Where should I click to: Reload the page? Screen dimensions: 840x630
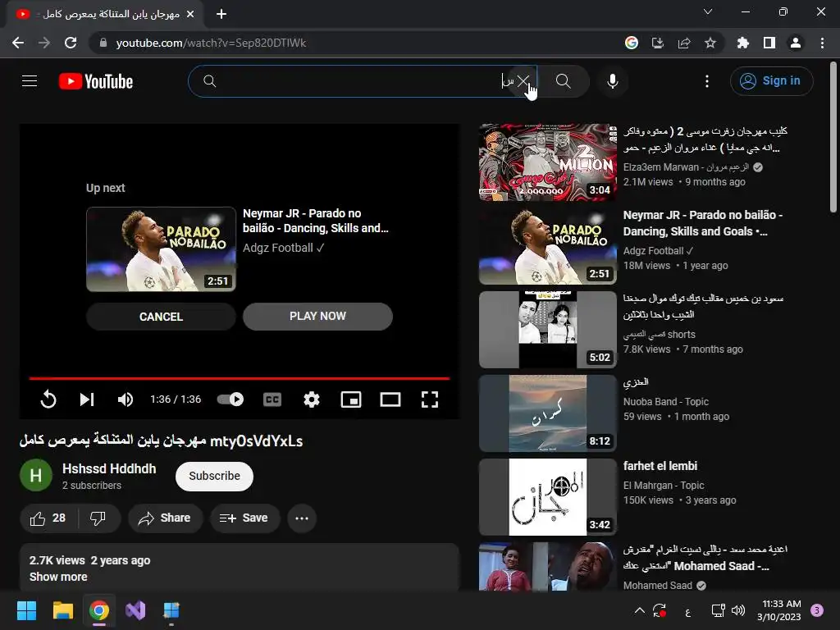coord(71,43)
